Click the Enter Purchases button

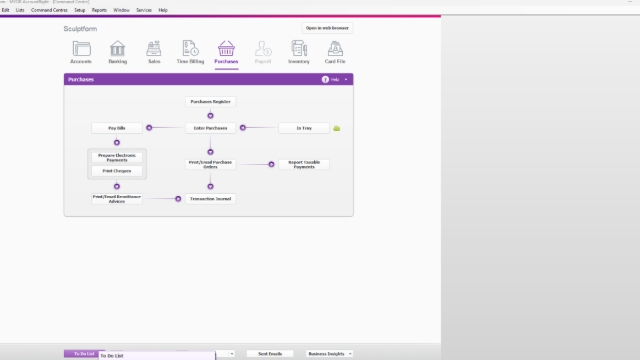211,128
